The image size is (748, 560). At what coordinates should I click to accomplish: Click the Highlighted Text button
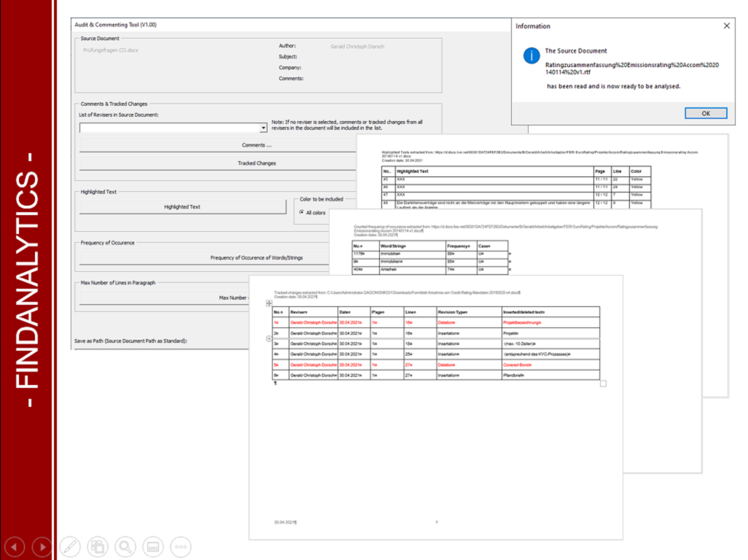point(182,207)
